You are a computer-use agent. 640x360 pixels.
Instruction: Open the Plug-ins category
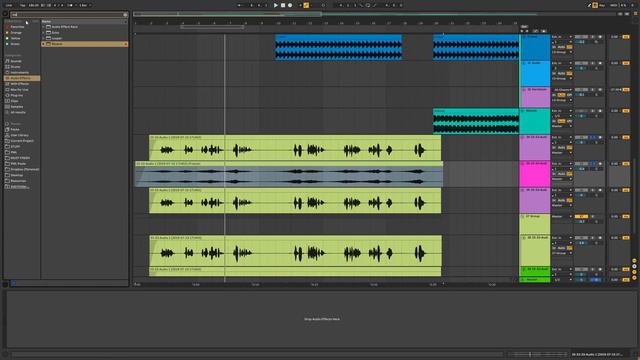pos(17,95)
